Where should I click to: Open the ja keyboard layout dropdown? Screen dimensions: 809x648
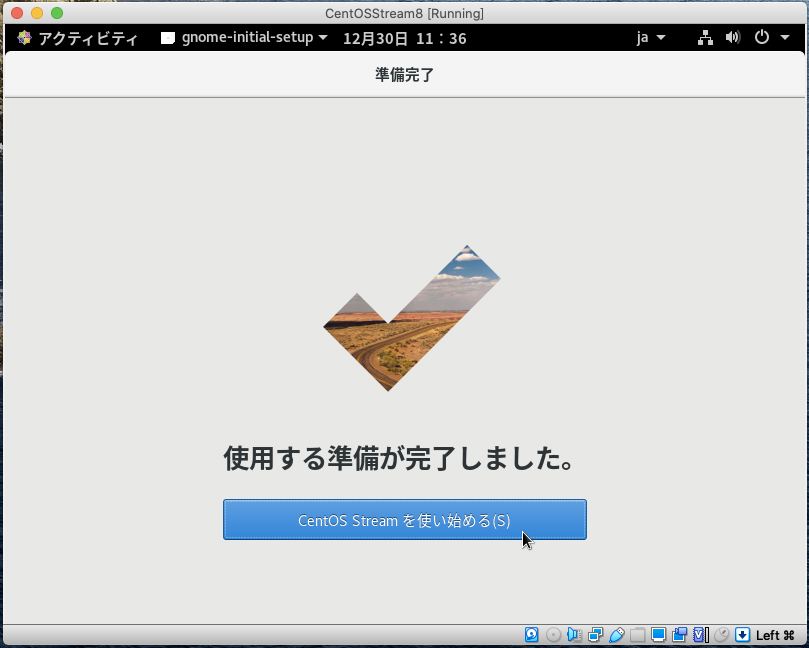pyautogui.click(x=648, y=37)
